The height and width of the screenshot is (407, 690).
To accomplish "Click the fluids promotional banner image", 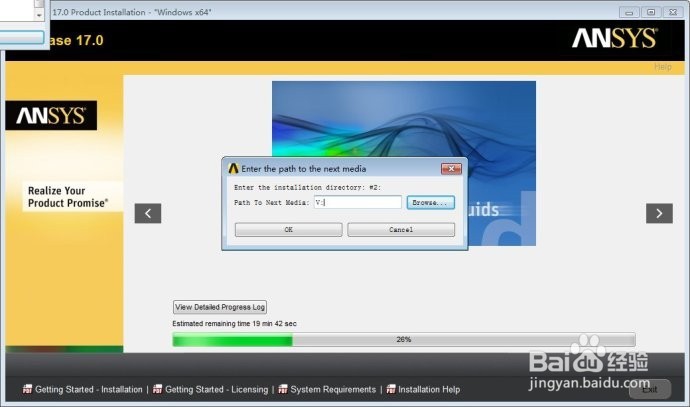I will (404, 119).
